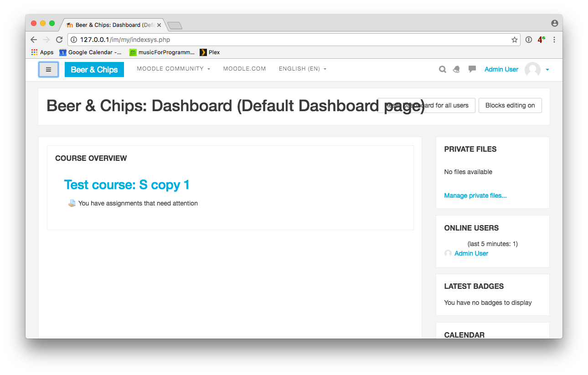
Task: Click the Admin User name in navbar
Action: coord(501,69)
